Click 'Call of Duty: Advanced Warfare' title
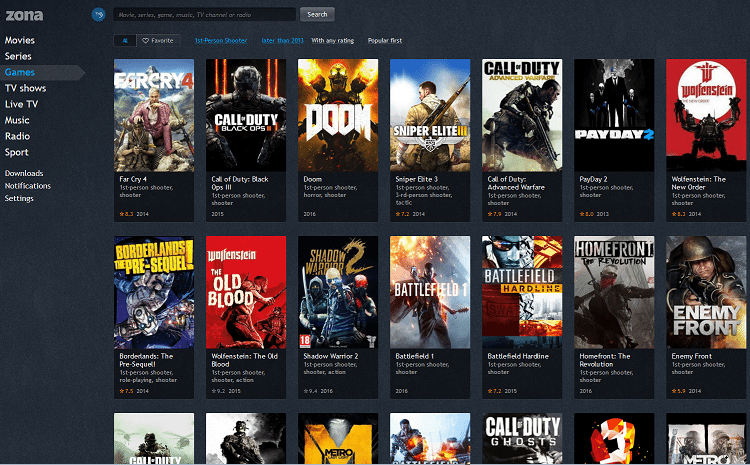Viewport: 750px width, 465px height. click(516, 183)
